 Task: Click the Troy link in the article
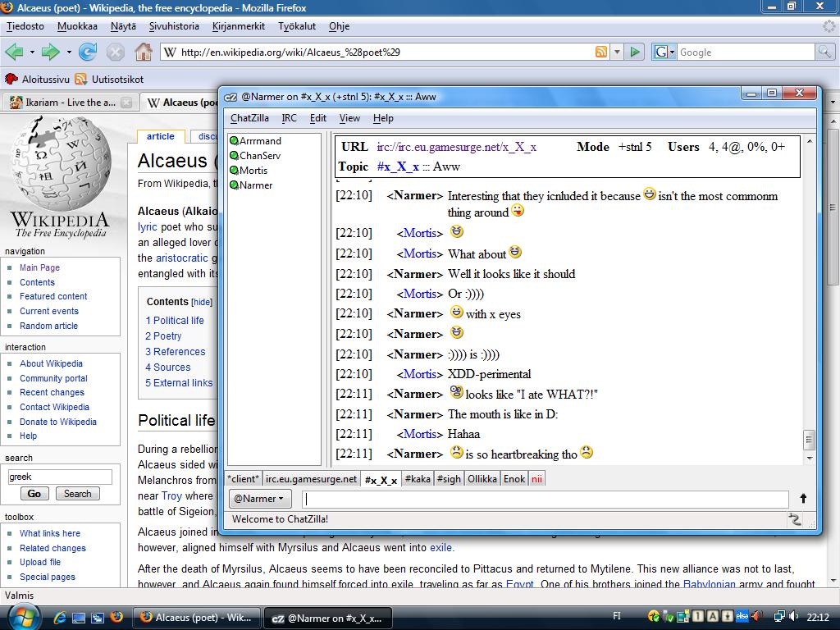pos(172,496)
